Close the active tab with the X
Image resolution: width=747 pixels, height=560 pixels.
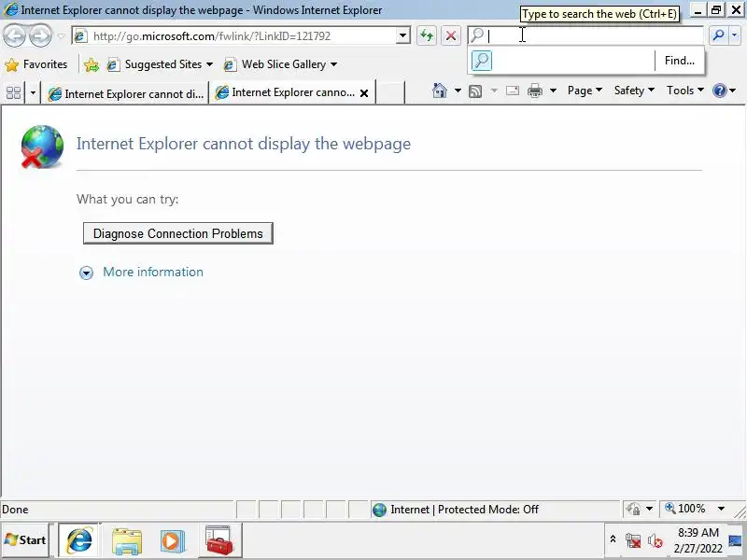tap(364, 93)
